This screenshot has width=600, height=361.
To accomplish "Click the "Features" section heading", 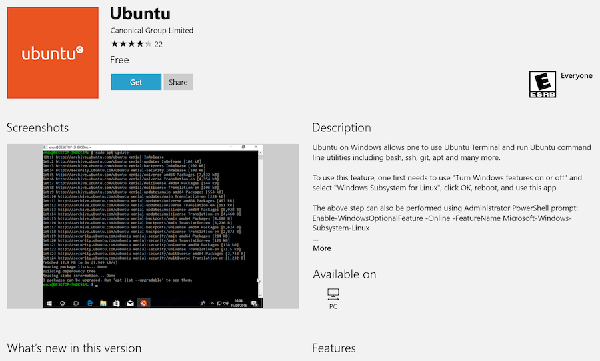I will click(x=334, y=348).
